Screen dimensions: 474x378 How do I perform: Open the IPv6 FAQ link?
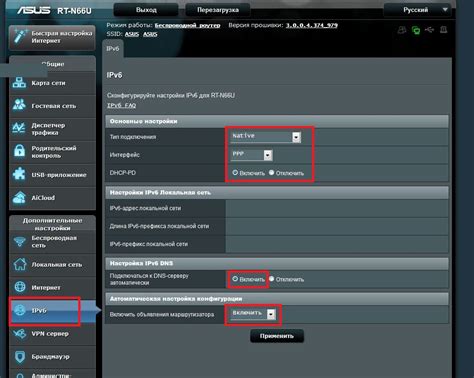(x=121, y=105)
